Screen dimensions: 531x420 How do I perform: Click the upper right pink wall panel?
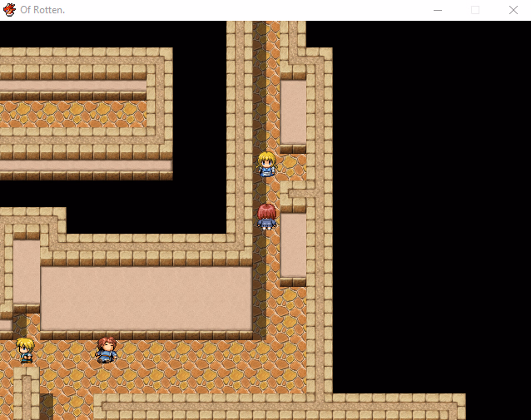(293, 112)
